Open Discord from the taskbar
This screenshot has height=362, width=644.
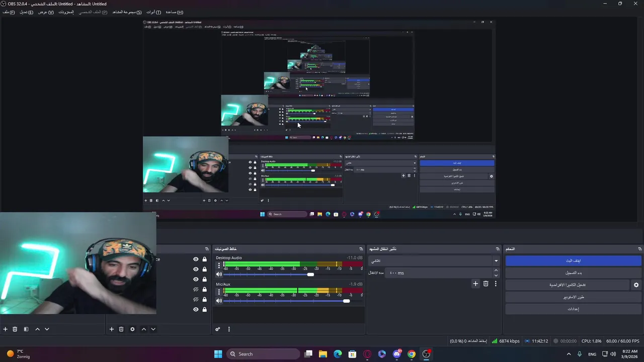pos(397,354)
